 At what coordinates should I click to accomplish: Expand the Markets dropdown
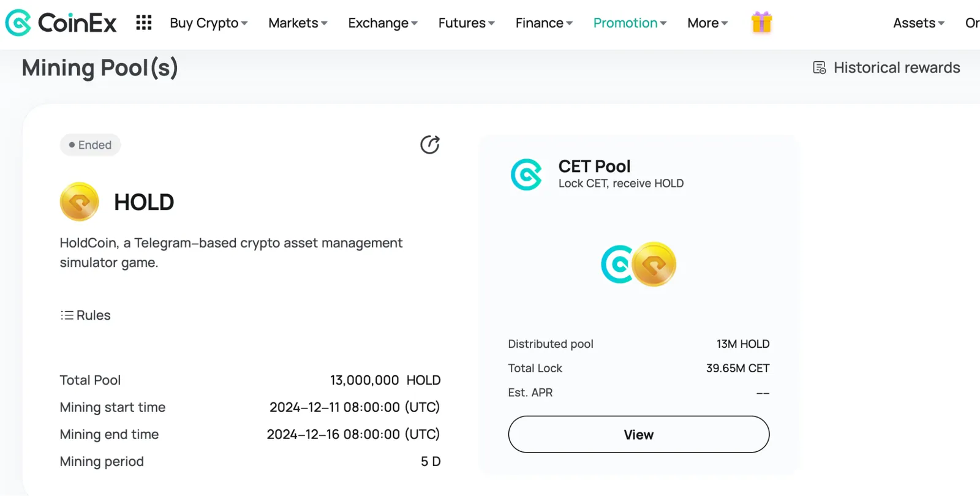(x=298, y=23)
